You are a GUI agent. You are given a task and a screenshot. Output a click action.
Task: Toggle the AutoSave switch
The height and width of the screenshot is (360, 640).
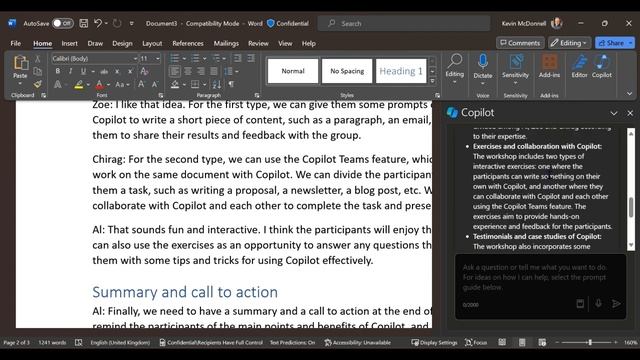[62, 23]
